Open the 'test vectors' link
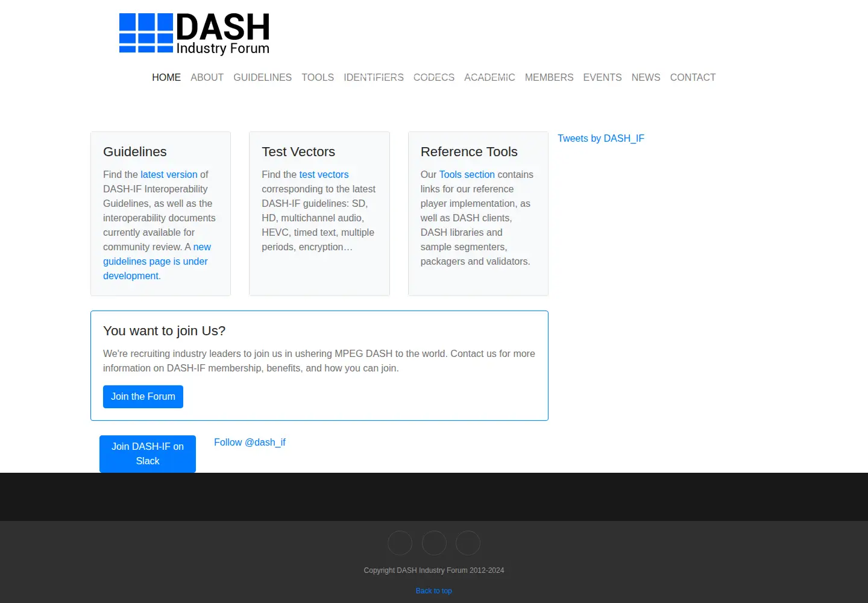 324,174
